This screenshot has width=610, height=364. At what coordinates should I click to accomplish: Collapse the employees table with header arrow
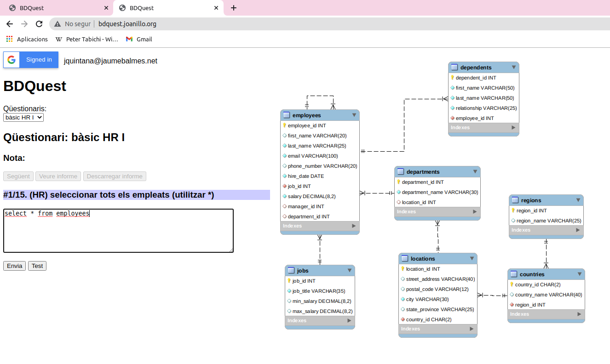(x=354, y=115)
